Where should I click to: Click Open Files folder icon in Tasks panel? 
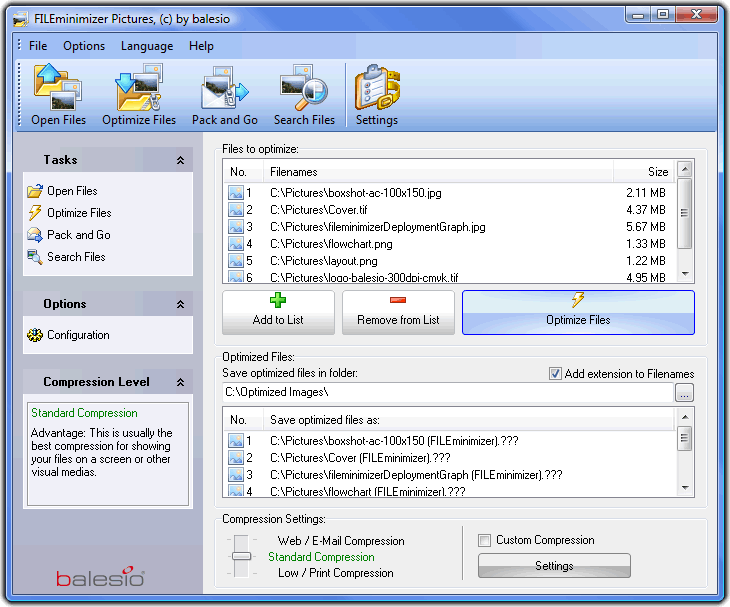pyautogui.click(x=35, y=191)
